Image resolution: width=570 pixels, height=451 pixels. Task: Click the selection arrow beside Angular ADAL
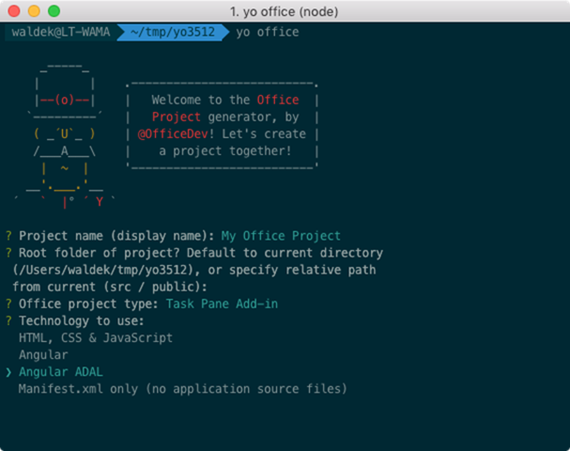pyautogui.click(x=9, y=372)
